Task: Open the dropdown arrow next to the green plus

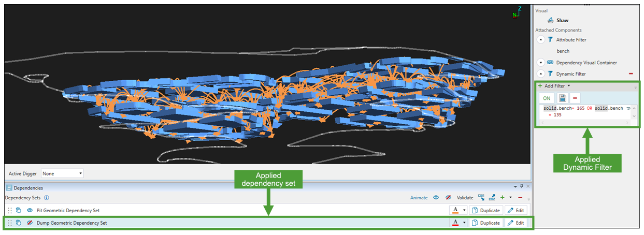Action: (510, 197)
